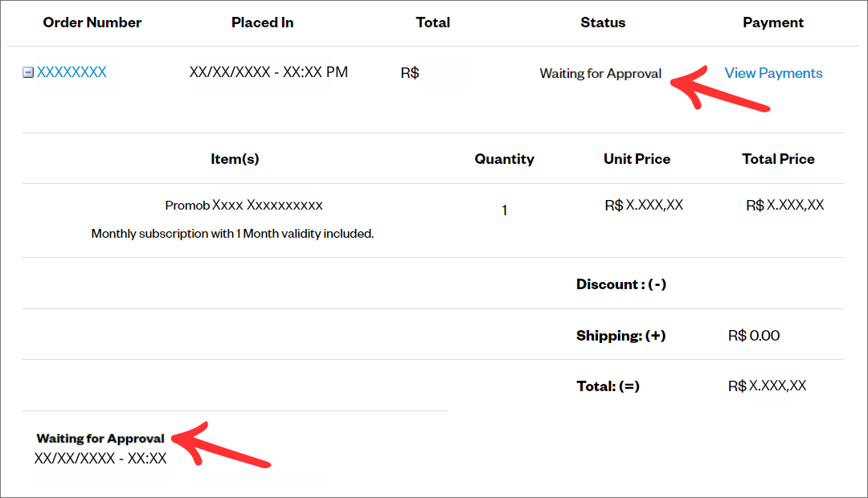Click the Total: (=) row label
This screenshot has width=868, height=498.
pyautogui.click(x=608, y=386)
